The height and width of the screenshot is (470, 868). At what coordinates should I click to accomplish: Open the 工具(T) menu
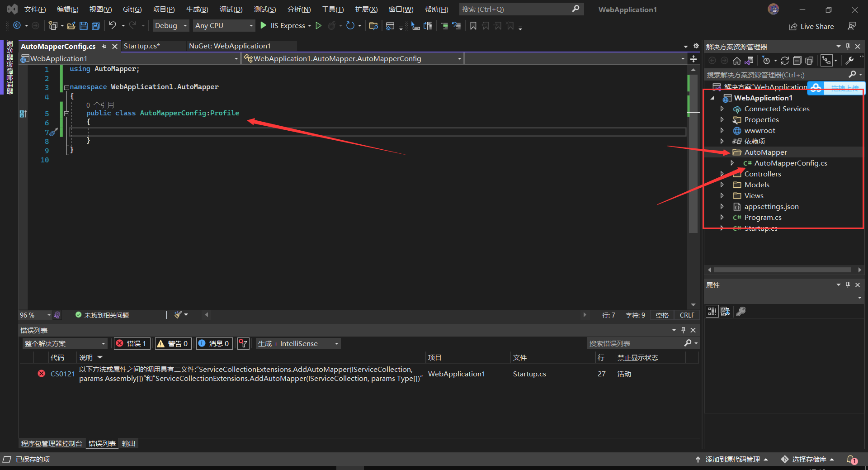click(333, 9)
